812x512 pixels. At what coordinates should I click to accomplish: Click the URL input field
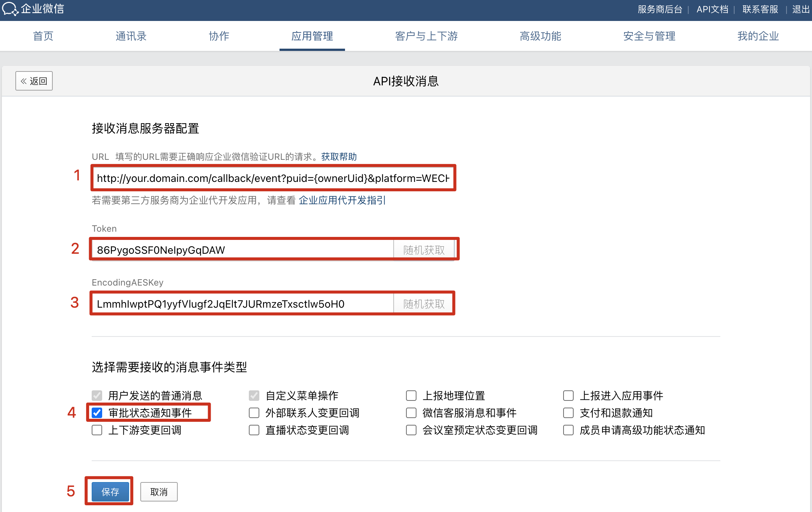coord(273,178)
